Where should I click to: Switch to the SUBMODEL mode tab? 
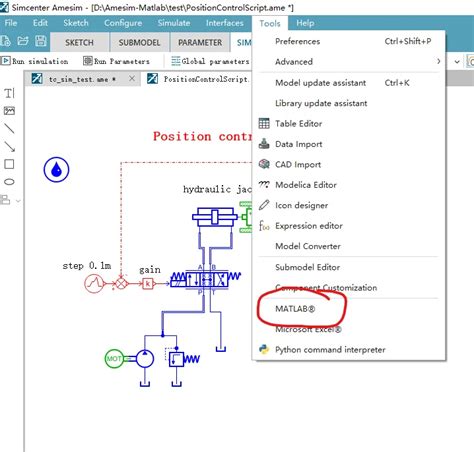(x=139, y=43)
